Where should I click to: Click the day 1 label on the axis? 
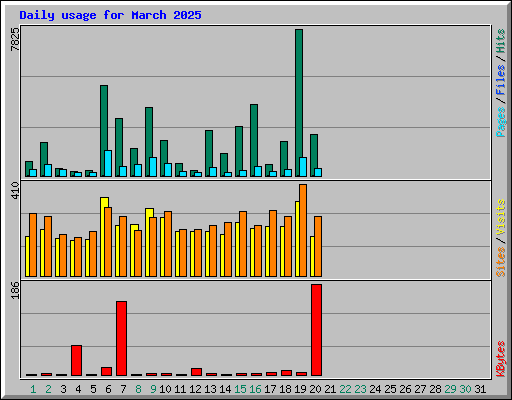click(x=33, y=389)
